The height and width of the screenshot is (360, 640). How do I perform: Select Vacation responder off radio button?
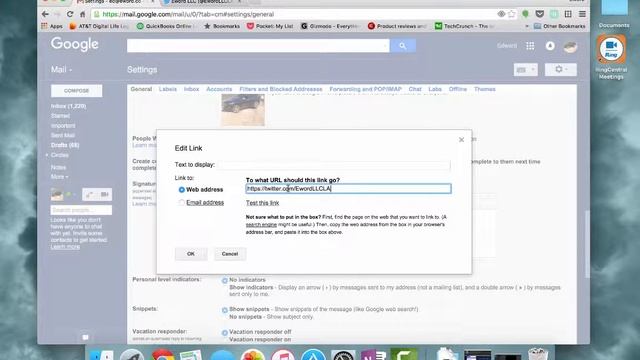click(x=224, y=333)
